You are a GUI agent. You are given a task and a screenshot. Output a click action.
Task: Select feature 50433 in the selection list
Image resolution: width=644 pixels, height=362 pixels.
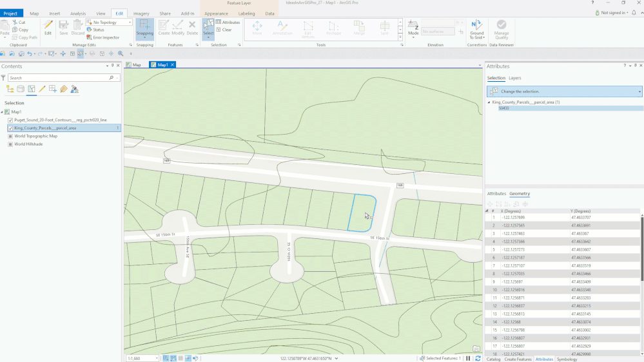[503, 108]
